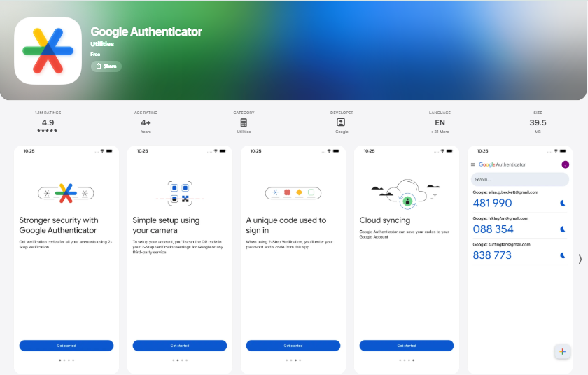Click 31 More languages text
Screen dimensions: 588x375
point(440,132)
